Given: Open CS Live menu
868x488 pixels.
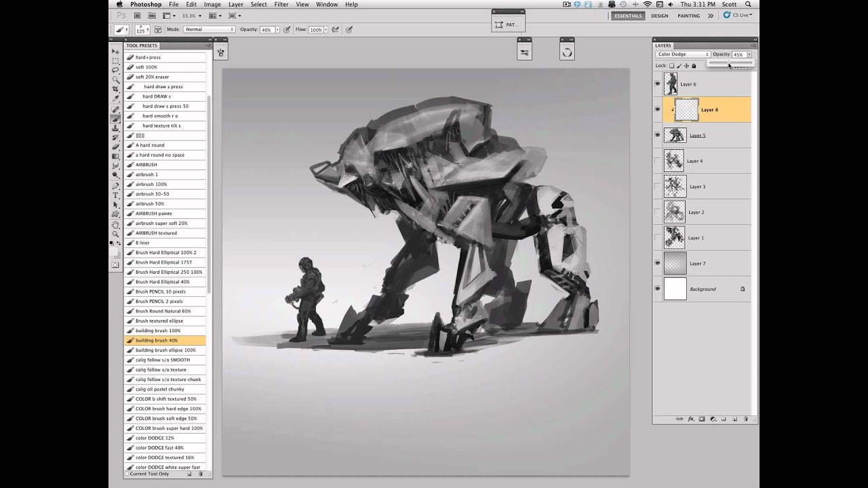Looking at the screenshot, I should (x=738, y=15).
